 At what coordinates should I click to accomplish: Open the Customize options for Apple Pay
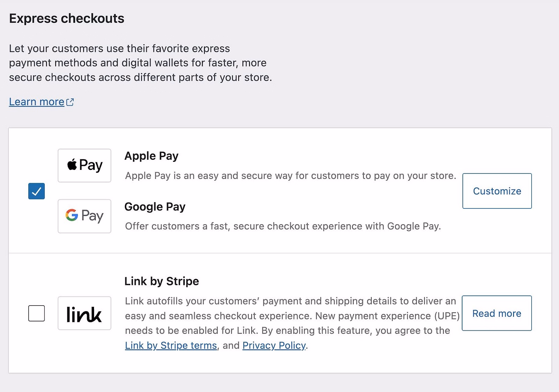497,191
